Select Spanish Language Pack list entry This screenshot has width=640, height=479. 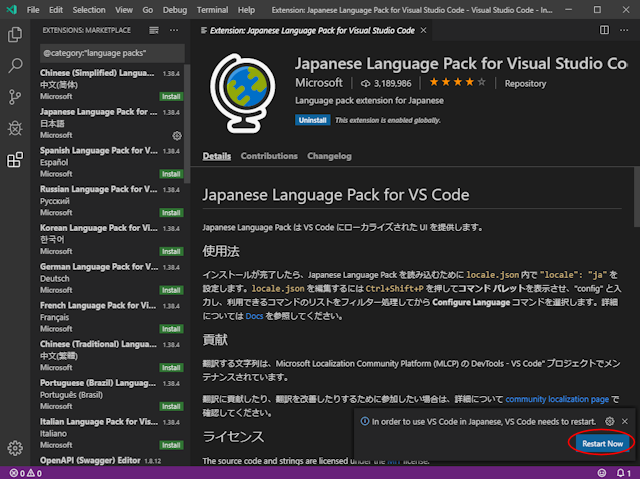coord(110,162)
